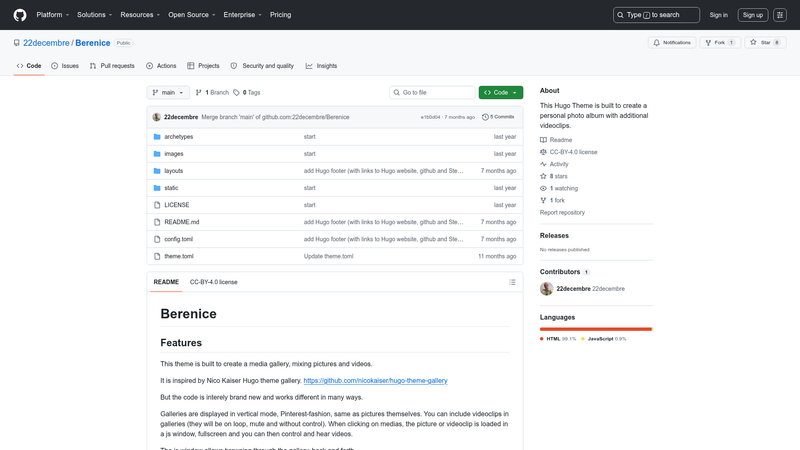
Task: Open Readme link in About sidebar
Action: (x=556, y=140)
